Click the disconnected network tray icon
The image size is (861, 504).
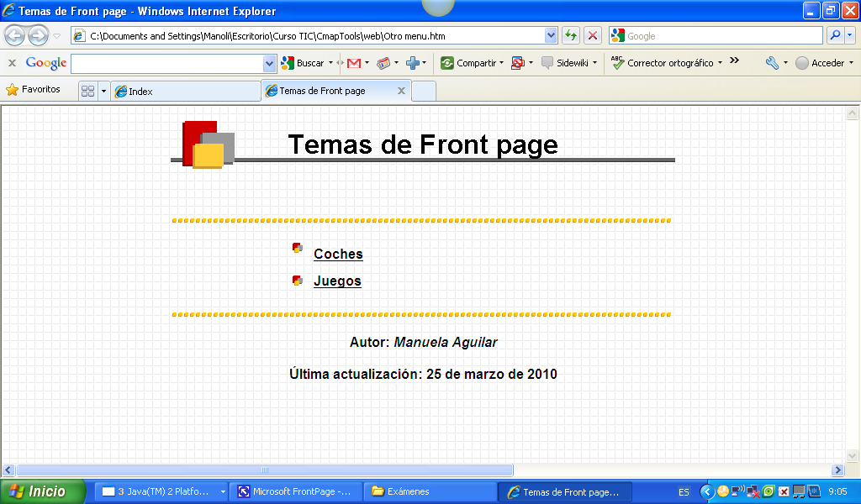click(x=753, y=492)
